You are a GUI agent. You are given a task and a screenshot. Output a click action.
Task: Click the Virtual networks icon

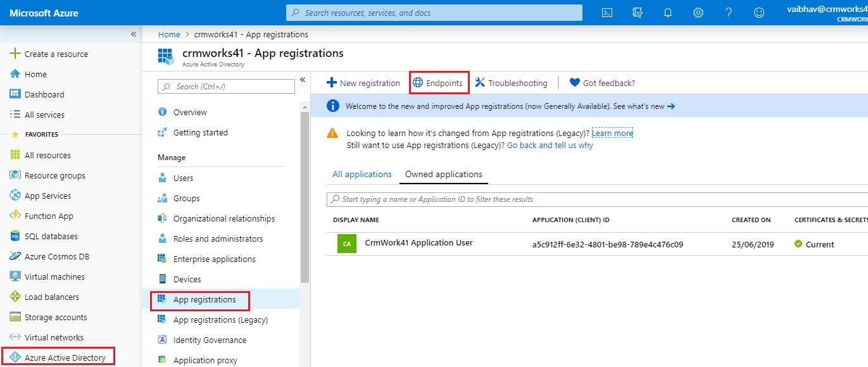(x=16, y=337)
